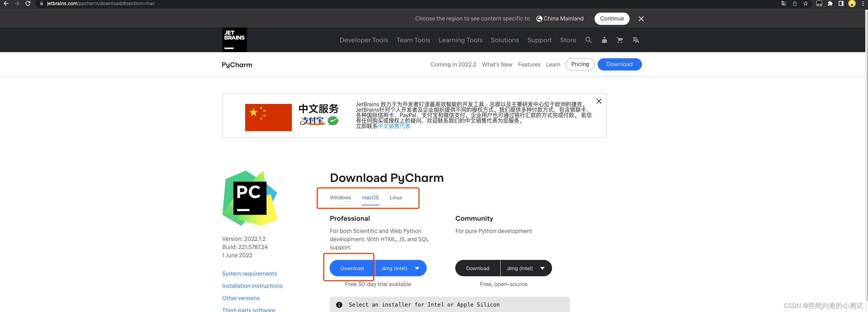Click the lock icon in address bar
868x312 pixels.
click(42, 3)
